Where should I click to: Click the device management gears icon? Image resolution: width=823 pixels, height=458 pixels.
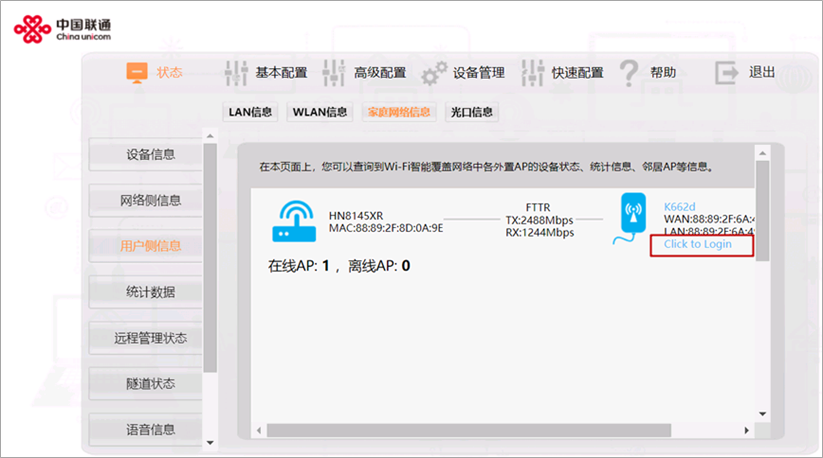coord(434,73)
